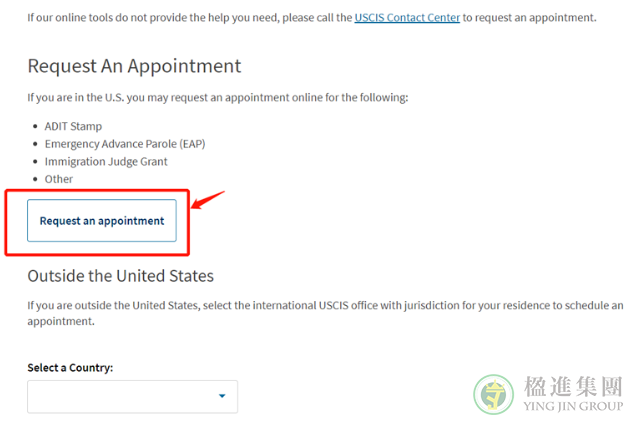Click the Ying Jin Group circular logo
633x425 pixels.
(x=493, y=394)
